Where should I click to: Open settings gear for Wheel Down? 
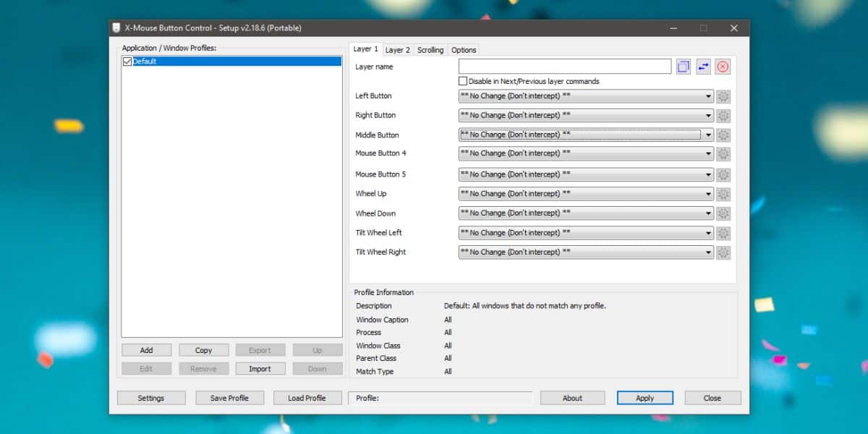723,214
